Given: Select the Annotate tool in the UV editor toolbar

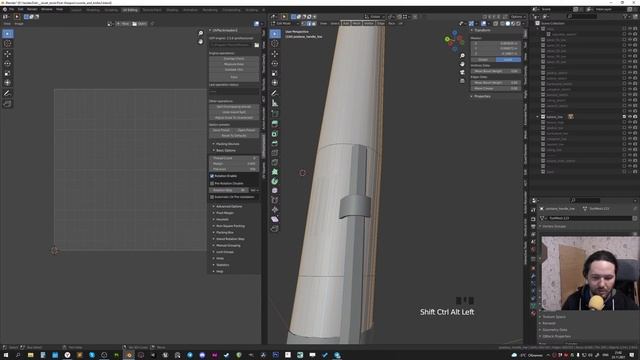Looking at the screenshot, I should 7,93.
